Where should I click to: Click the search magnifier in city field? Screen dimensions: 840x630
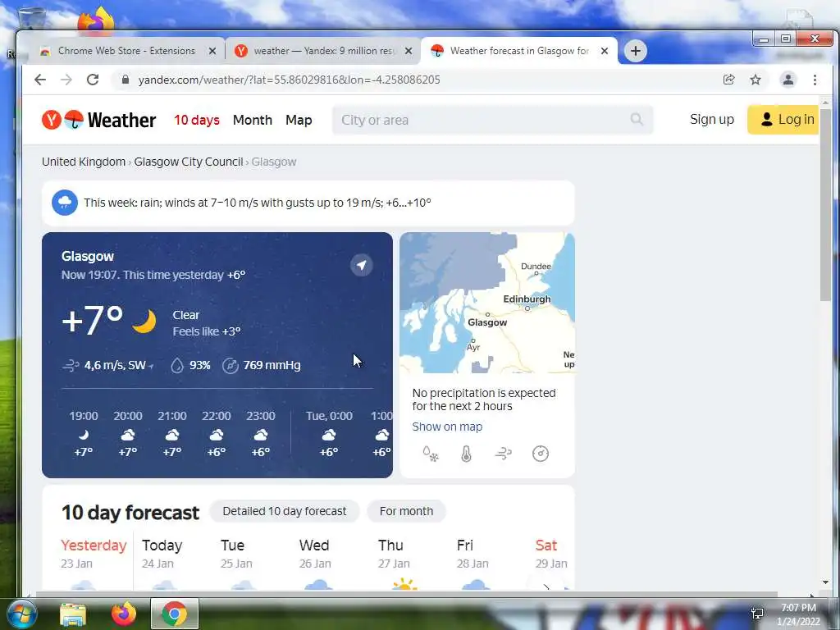tap(637, 120)
